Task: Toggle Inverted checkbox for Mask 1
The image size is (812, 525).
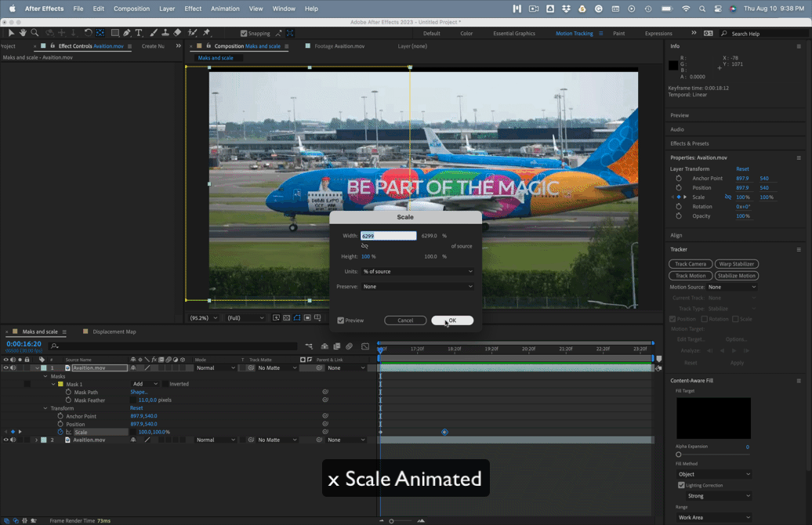Action: [x=165, y=384]
